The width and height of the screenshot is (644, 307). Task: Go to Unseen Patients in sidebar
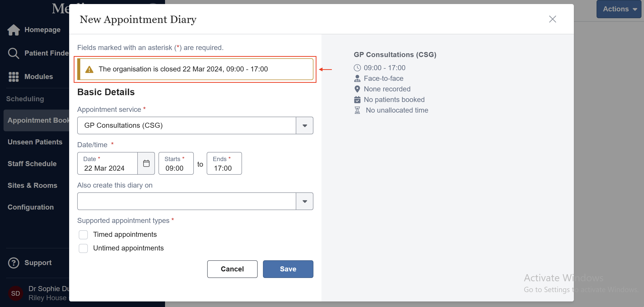point(35,142)
